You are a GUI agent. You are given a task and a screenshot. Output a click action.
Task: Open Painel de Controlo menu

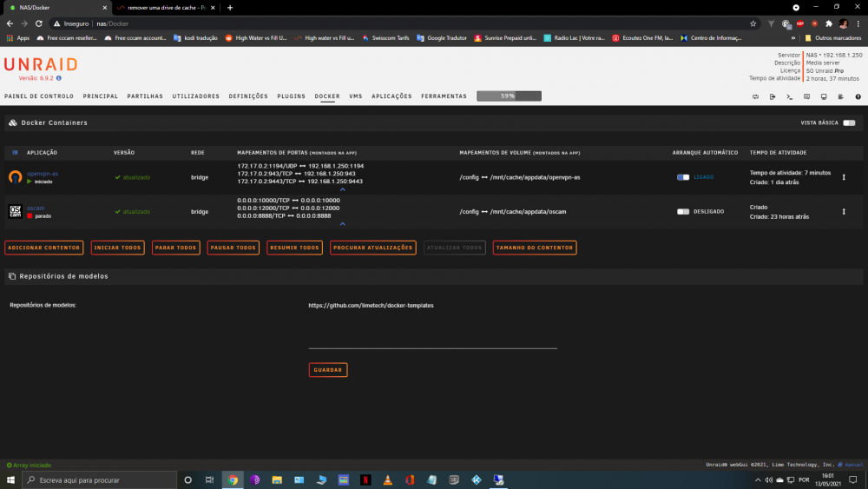[39, 96]
